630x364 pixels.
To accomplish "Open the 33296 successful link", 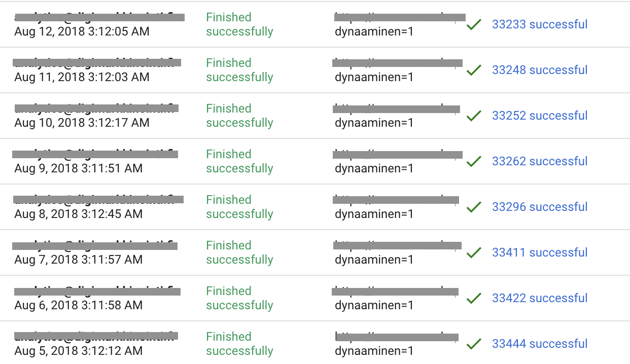I will [540, 207].
